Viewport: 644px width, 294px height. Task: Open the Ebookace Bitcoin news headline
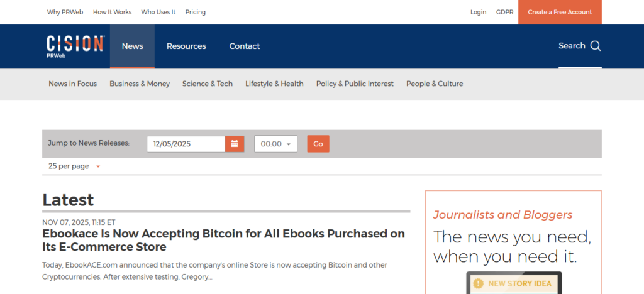pos(223,240)
